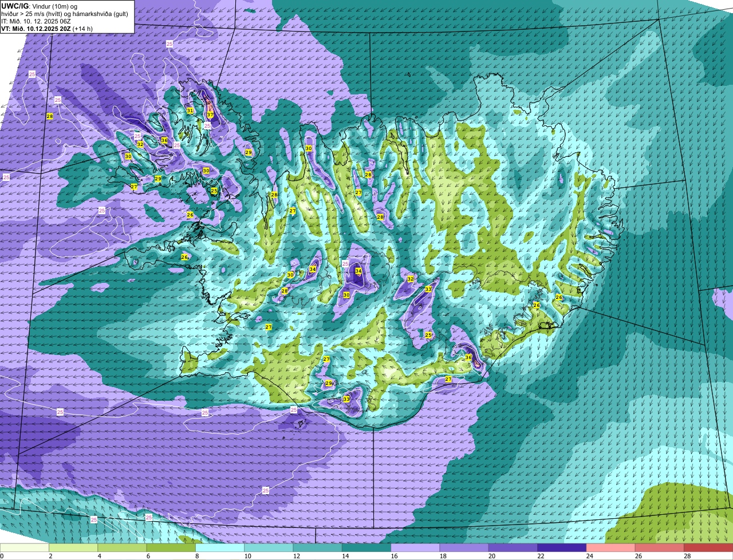
Task: Click the 0–2 m/s pale yellow legend swatch
Action: tap(25, 548)
